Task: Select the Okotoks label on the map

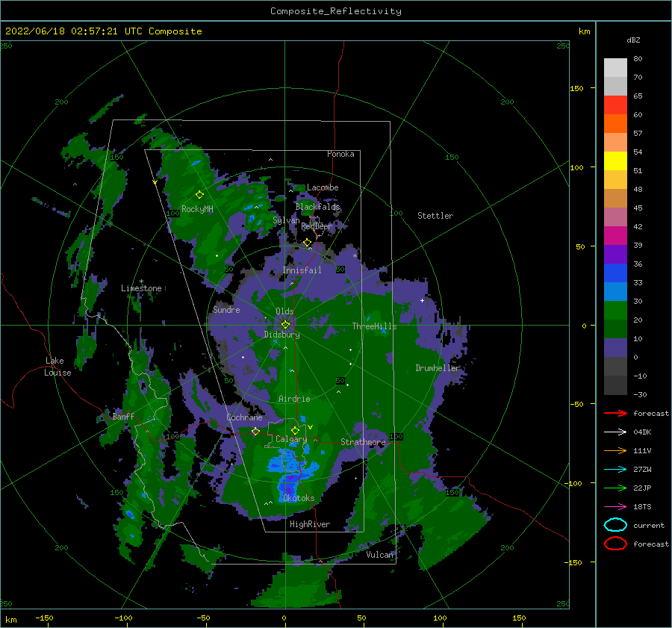Action: pyautogui.click(x=299, y=498)
